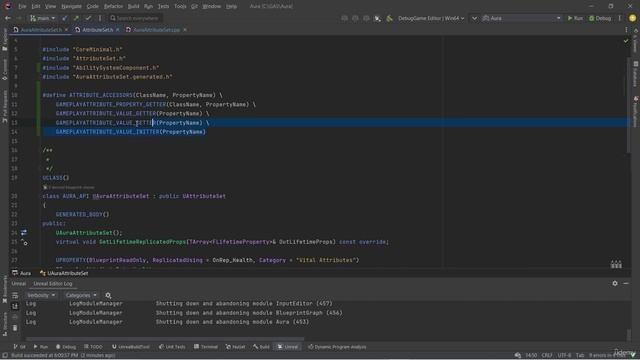
Task: Click the Back navigation arrow
Action: [x=8, y=18]
